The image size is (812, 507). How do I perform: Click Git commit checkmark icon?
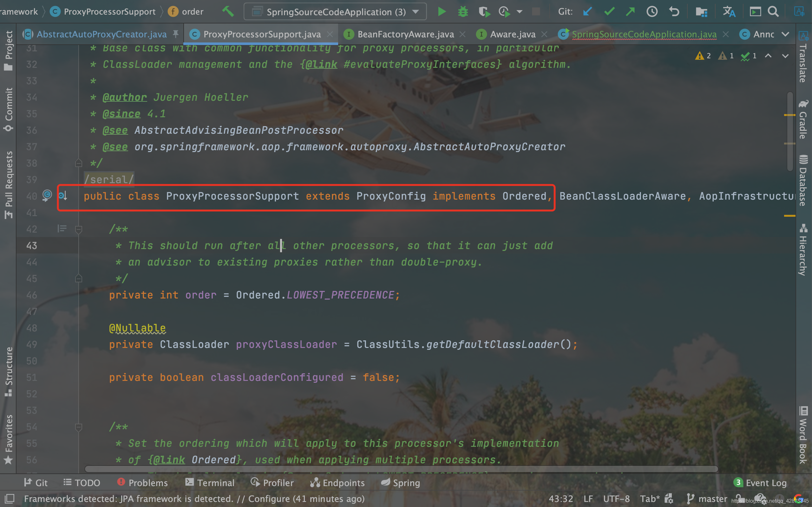pos(609,12)
